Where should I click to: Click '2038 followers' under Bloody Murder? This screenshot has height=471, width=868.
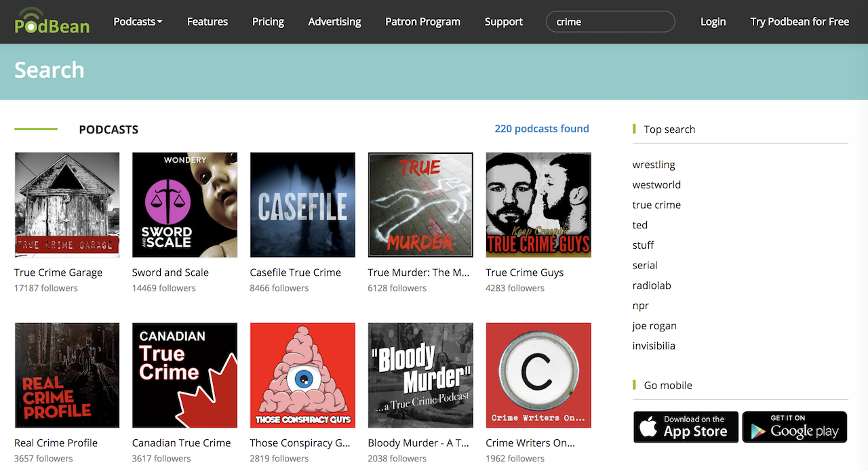coord(397,459)
